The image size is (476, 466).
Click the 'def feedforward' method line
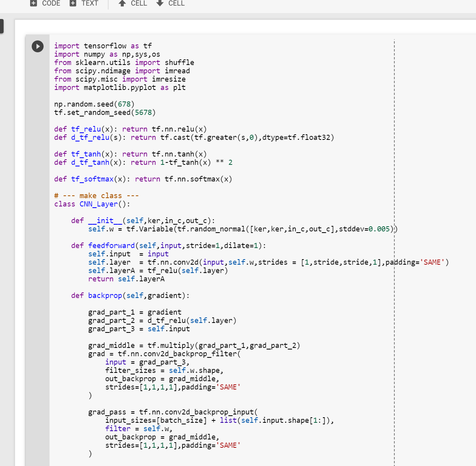tap(169, 246)
